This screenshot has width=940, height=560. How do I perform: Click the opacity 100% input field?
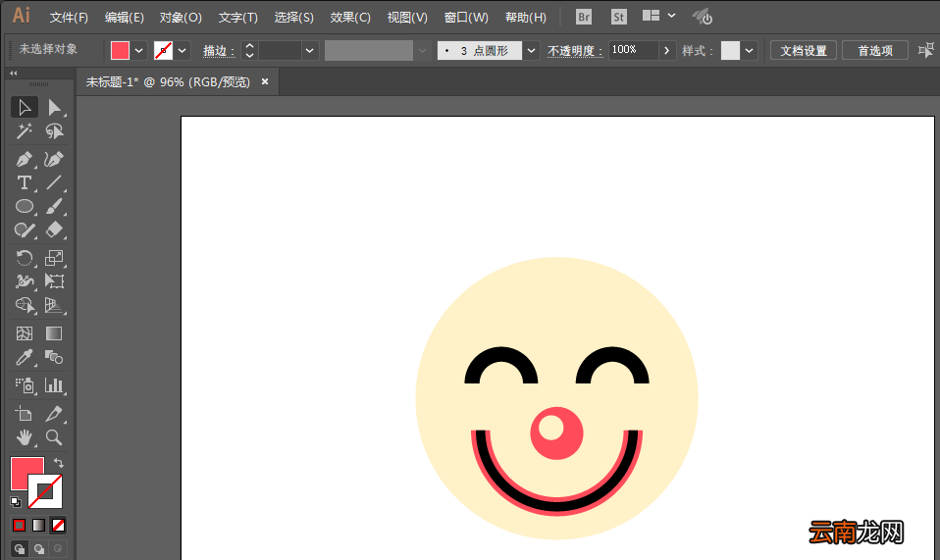point(633,50)
